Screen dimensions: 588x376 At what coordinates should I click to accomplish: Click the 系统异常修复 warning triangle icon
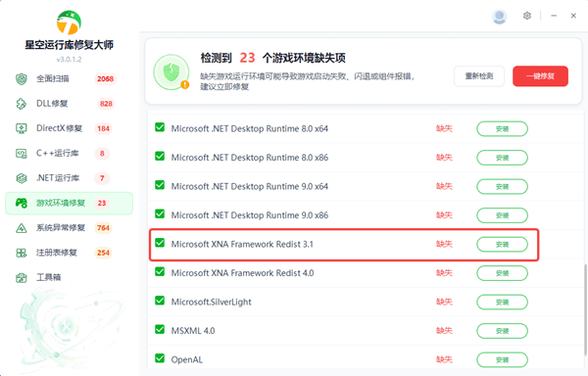point(22,228)
